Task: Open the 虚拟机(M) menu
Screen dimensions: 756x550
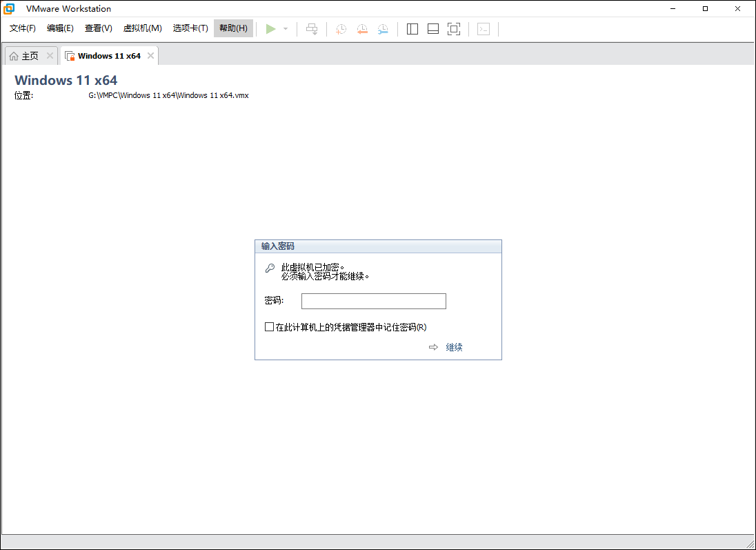Action: click(x=142, y=28)
